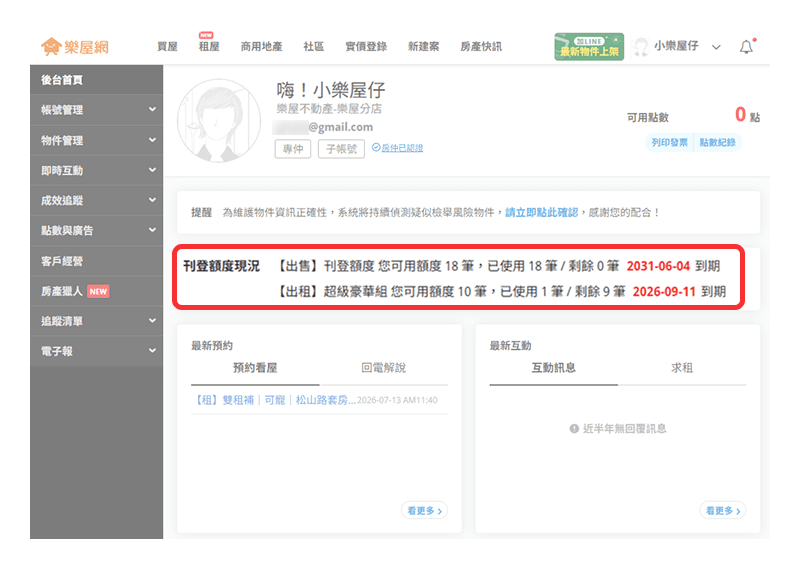Click the 2031-06-04 expiry date
Screen dimensions: 800x566
coord(658,266)
